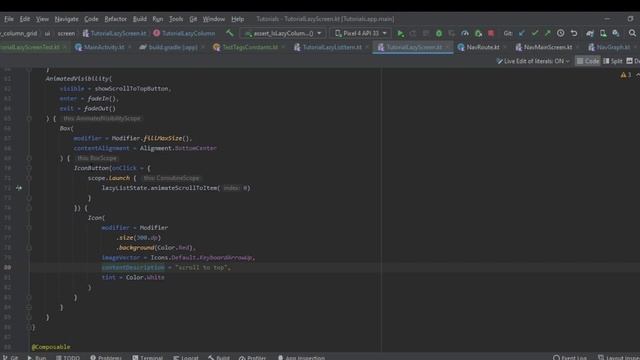Viewport: 640px width, 360px height.
Task: Click the Run with Coverage icon
Action: coord(452,33)
